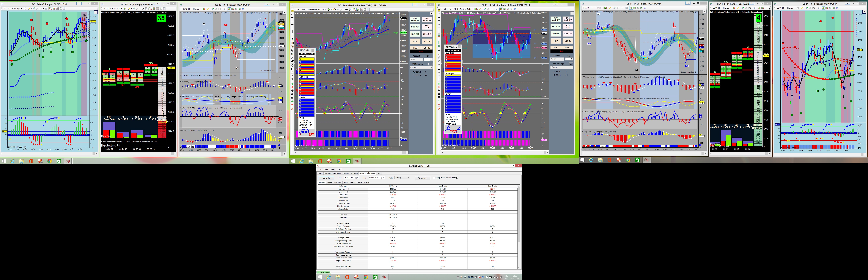Select the Rectangle drawing tool in GC MedianRenko chart
Viewport: 868px width, 280px height.
[292, 68]
